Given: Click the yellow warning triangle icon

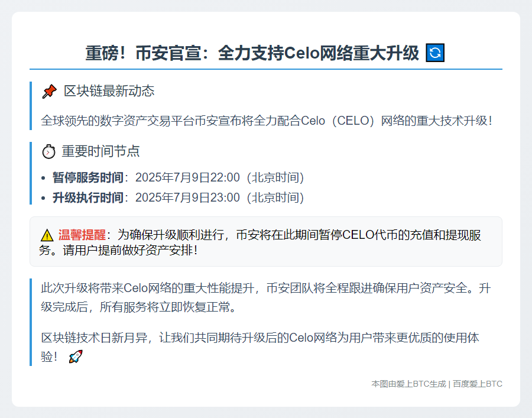Looking at the screenshot, I should [x=47, y=235].
